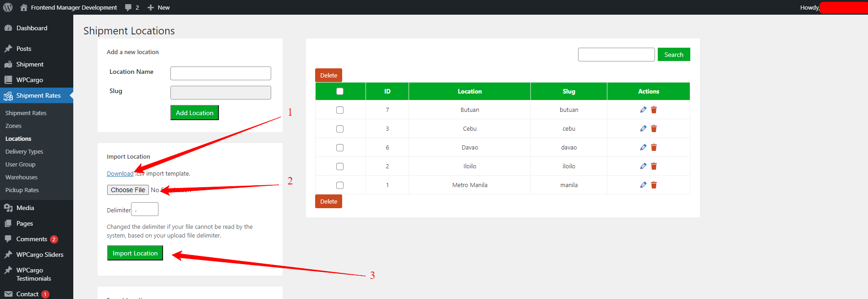The height and width of the screenshot is (299, 868).
Task: Check the box for Butuan row
Action: coord(340,110)
